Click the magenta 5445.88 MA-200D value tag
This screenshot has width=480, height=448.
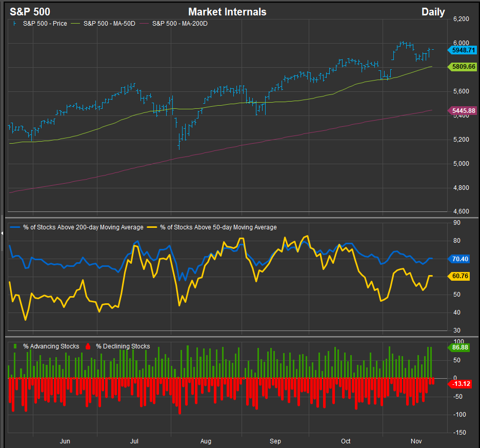(x=463, y=111)
